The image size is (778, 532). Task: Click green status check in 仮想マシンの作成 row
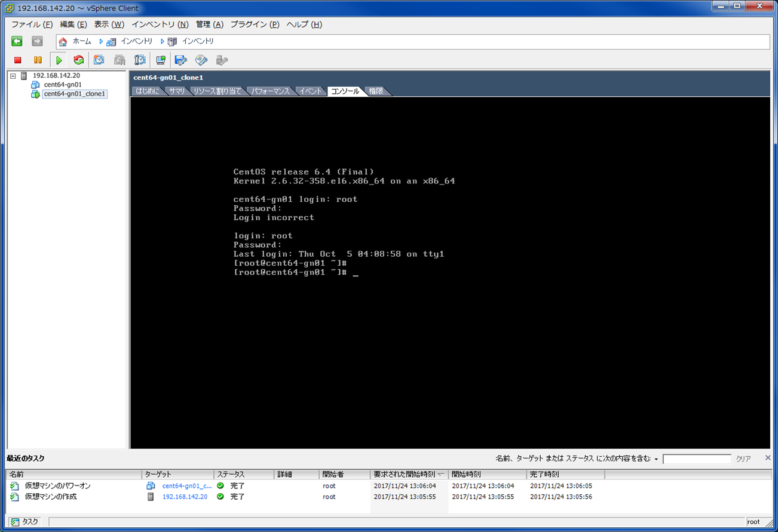coord(220,496)
